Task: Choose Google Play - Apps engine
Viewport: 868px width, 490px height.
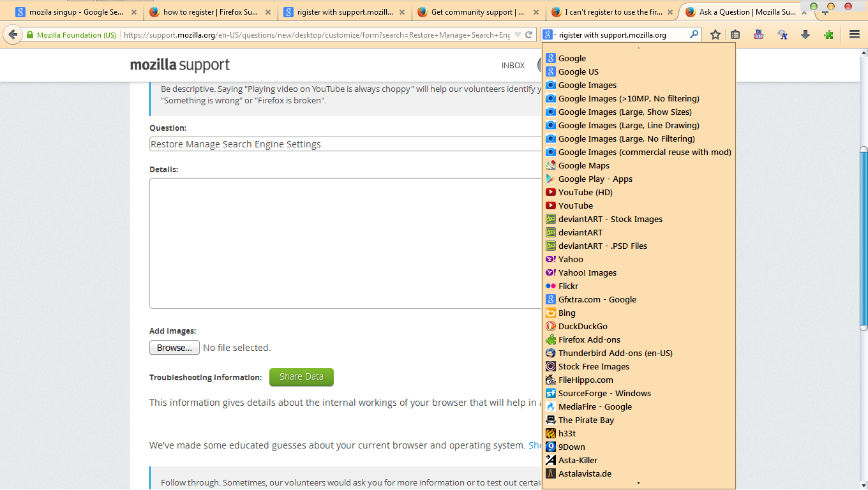Action: (638, 179)
